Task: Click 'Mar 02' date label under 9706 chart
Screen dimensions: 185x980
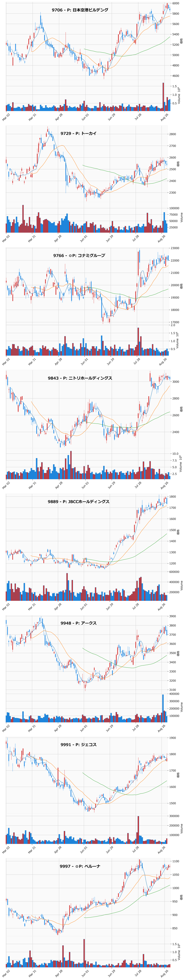Action: pyautogui.click(x=6, y=117)
